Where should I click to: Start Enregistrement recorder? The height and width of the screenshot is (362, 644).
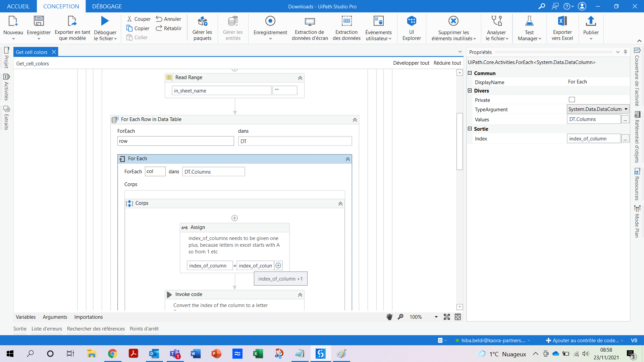point(270,28)
